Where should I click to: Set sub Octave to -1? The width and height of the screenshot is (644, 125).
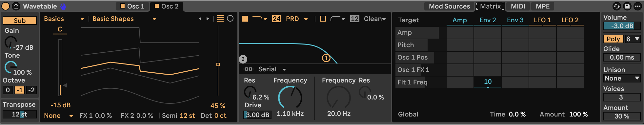20,90
